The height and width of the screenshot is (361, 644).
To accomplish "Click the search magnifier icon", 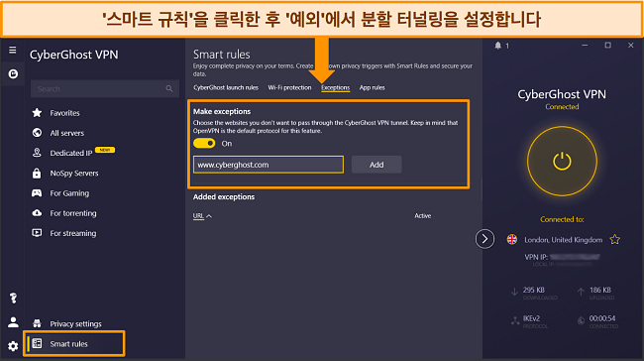I will (x=169, y=89).
